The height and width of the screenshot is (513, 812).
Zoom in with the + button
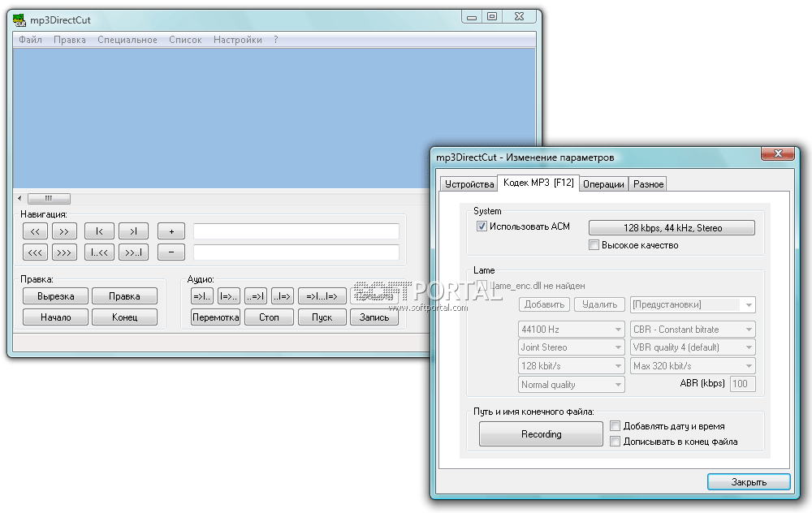[171, 231]
